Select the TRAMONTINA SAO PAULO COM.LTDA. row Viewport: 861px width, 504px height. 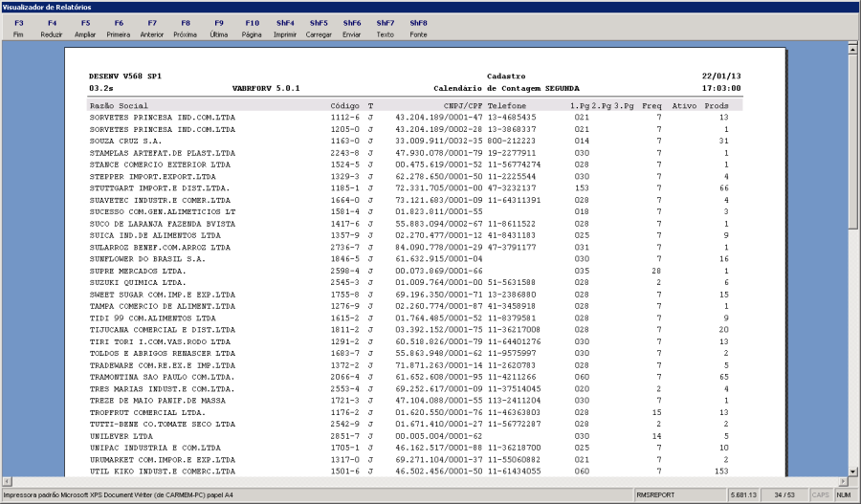(x=409, y=377)
